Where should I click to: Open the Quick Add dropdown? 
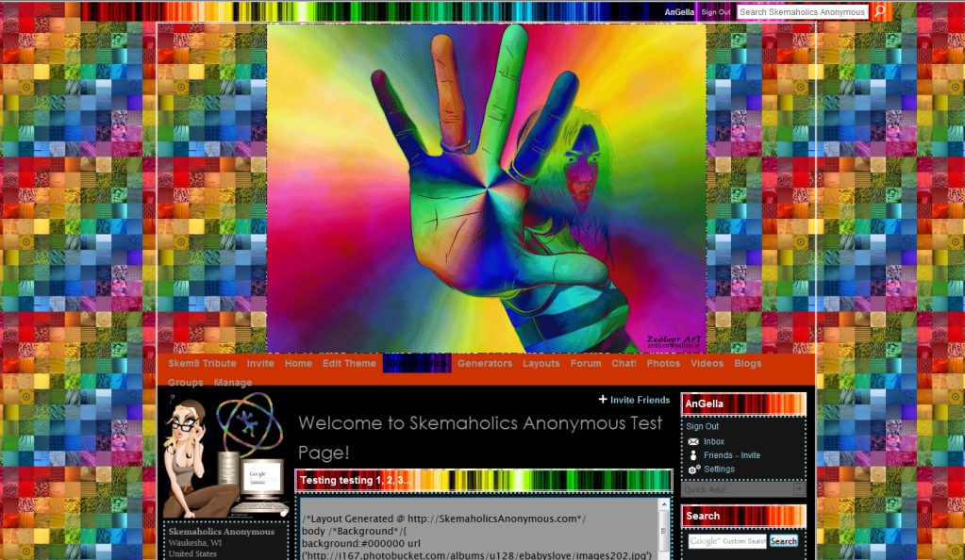pos(743,489)
